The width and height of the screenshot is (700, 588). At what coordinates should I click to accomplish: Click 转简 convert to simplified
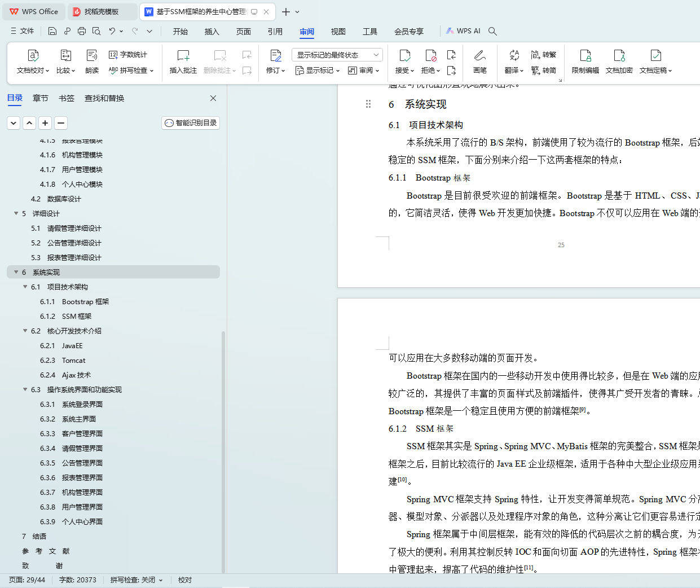tap(544, 71)
